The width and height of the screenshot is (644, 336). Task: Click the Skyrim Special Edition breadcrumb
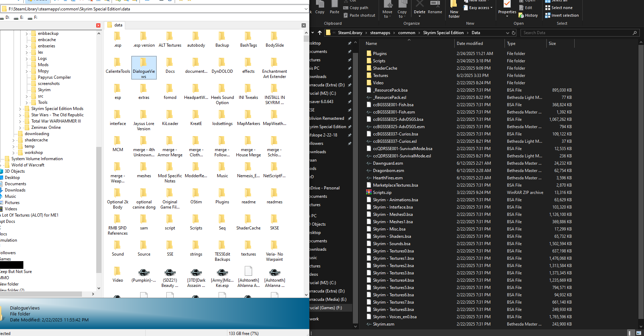pyautogui.click(x=443, y=33)
